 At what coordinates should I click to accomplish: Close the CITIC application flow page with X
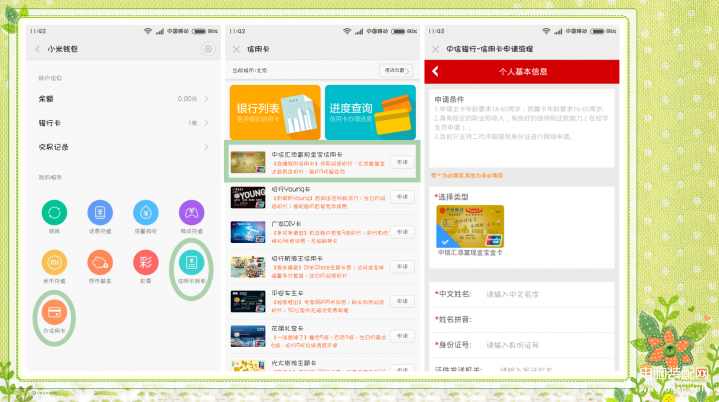point(435,49)
